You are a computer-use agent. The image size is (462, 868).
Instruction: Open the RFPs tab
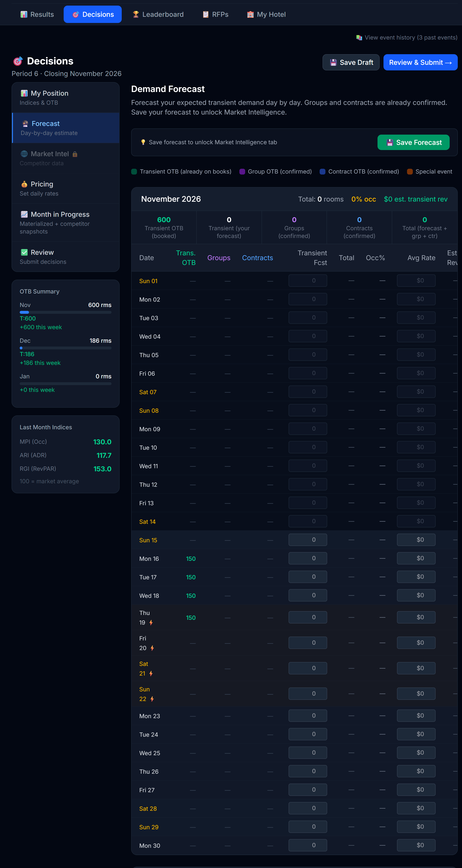pos(215,14)
